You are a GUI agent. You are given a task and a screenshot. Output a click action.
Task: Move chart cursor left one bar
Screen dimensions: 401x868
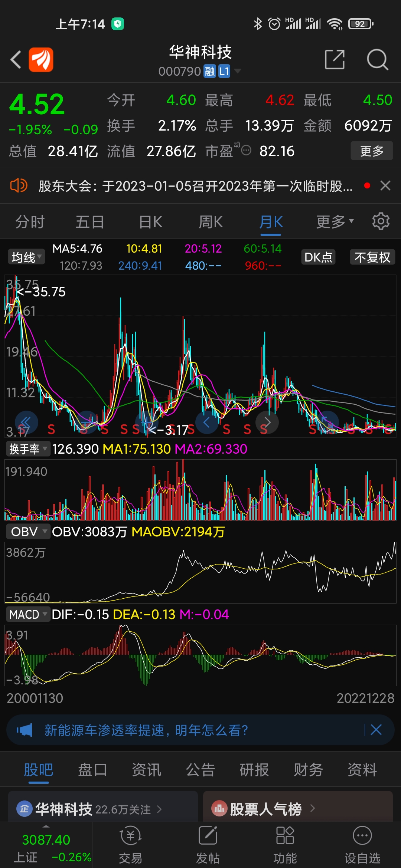coord(207,422)
